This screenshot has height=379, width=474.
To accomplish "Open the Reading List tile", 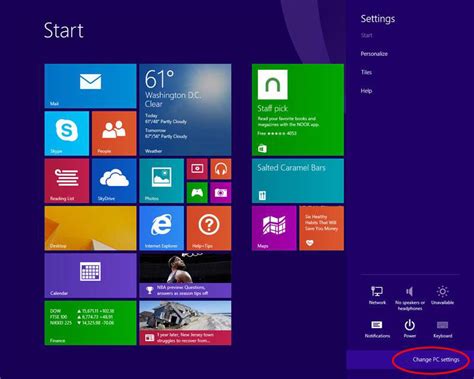I will point(67,181).
